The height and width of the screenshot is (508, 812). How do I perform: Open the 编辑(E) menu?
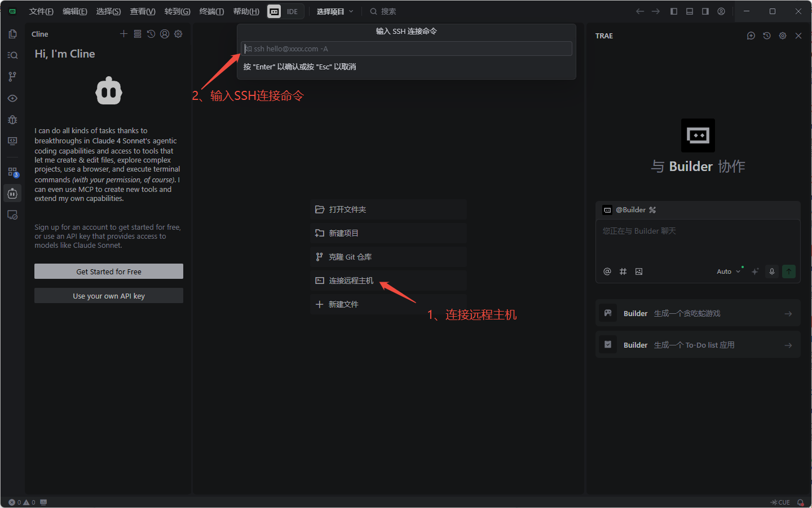click(x=75, y=11)
